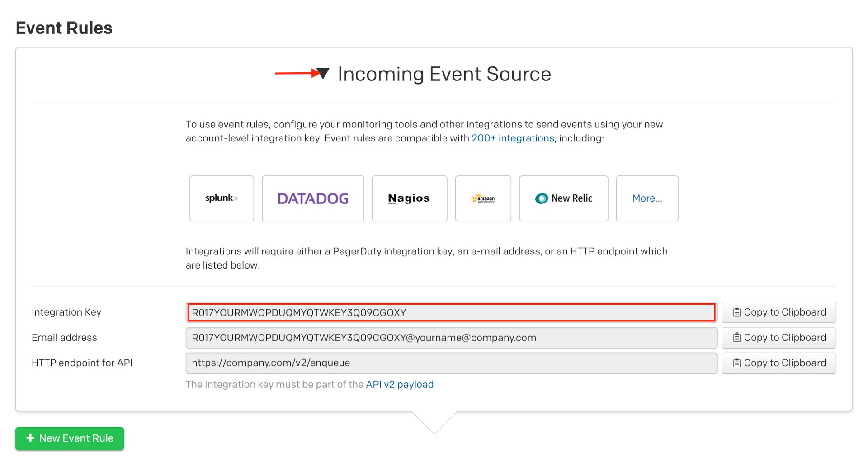This screenshot has width=868, height=457.
Task: Click inside the Integration Key field
Action: point(451,312)
